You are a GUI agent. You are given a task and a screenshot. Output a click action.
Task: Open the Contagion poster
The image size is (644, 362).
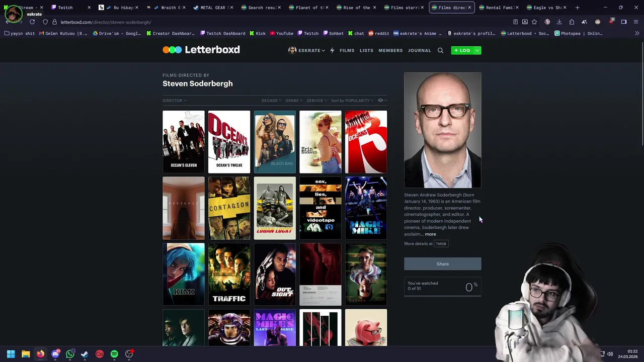pyautogui.click(x=229, y=208)
